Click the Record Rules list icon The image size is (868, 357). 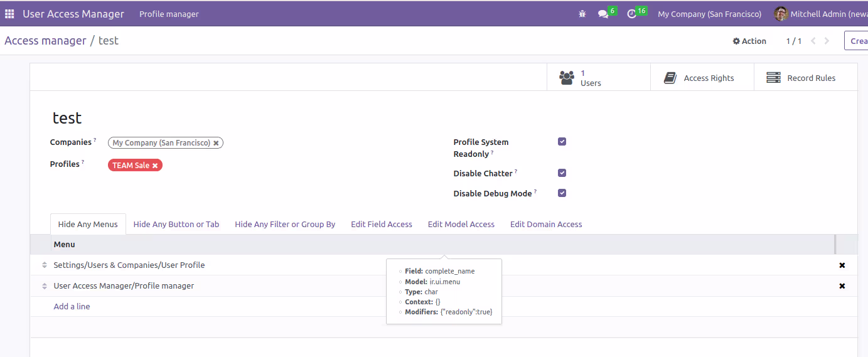(x=773, y=78)
